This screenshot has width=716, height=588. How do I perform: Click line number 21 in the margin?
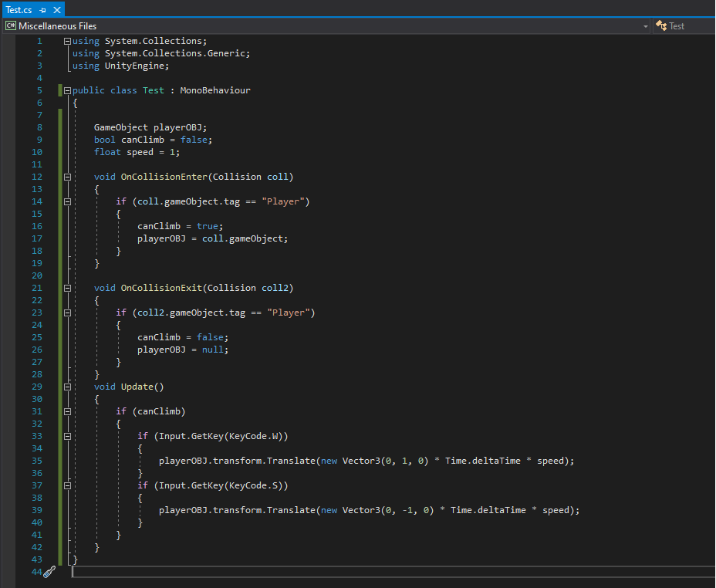(37, 288)
